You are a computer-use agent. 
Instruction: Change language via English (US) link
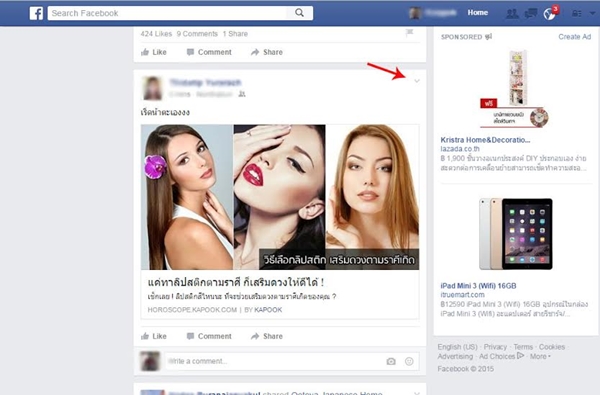click(457, 347)
